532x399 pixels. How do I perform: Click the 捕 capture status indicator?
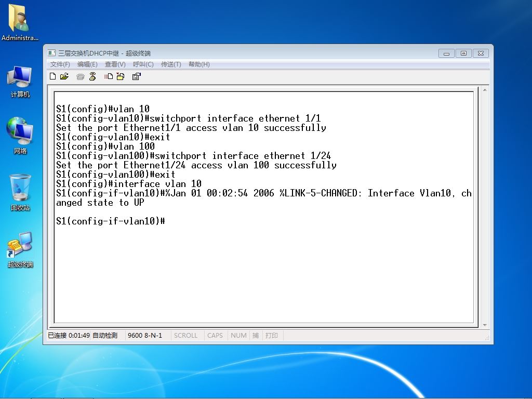(256, 335)
